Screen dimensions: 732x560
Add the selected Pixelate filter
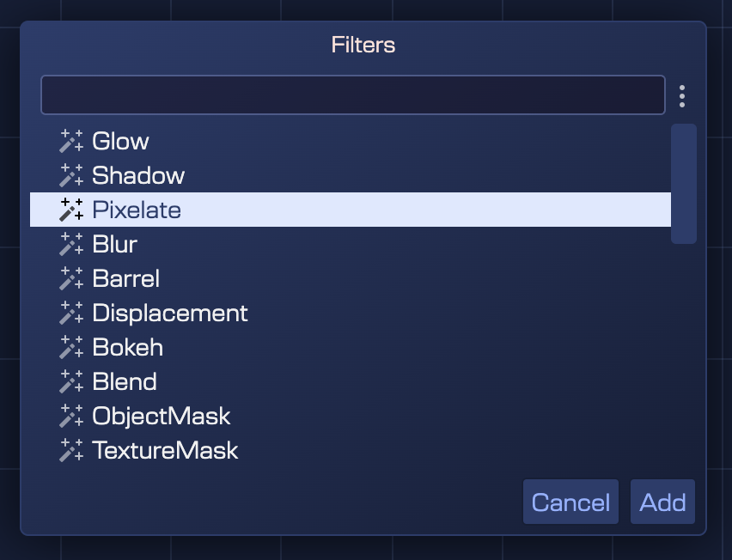point(662,502)
